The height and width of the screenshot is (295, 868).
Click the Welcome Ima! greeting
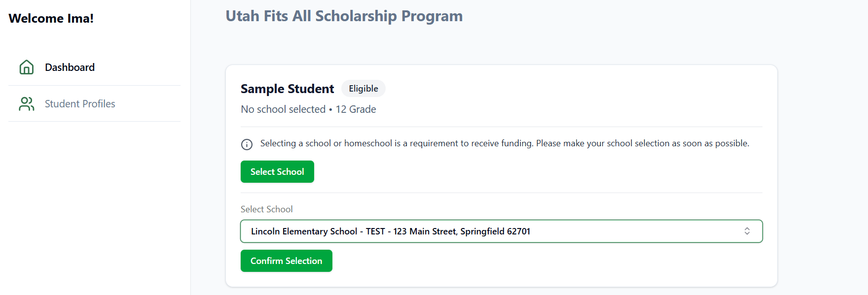51,19
